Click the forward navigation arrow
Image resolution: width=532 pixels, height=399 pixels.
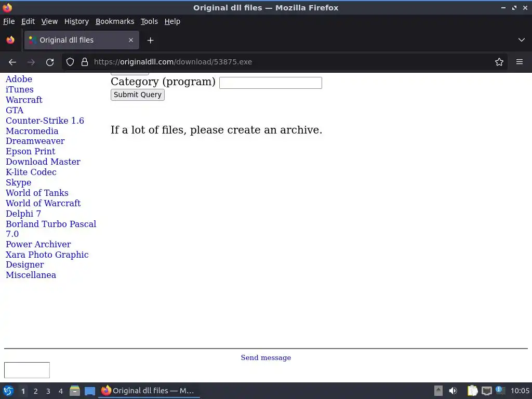click(31, 62)
